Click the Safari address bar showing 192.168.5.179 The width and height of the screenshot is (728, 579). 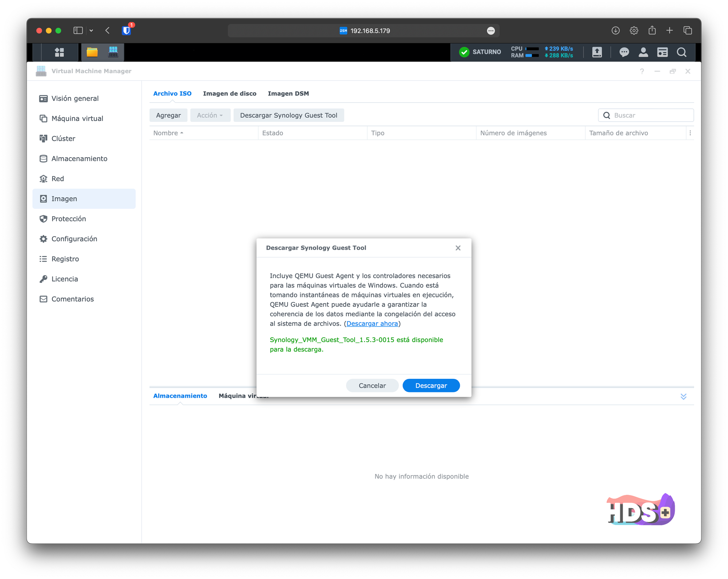[x=363, y=31]
